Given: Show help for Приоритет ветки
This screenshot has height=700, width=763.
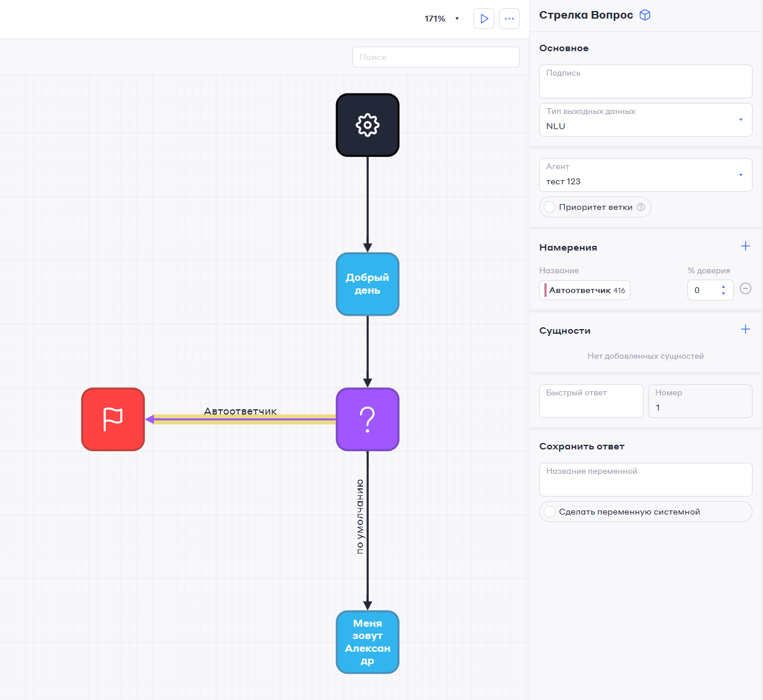Looking at the screenshot, I should 641,207.
